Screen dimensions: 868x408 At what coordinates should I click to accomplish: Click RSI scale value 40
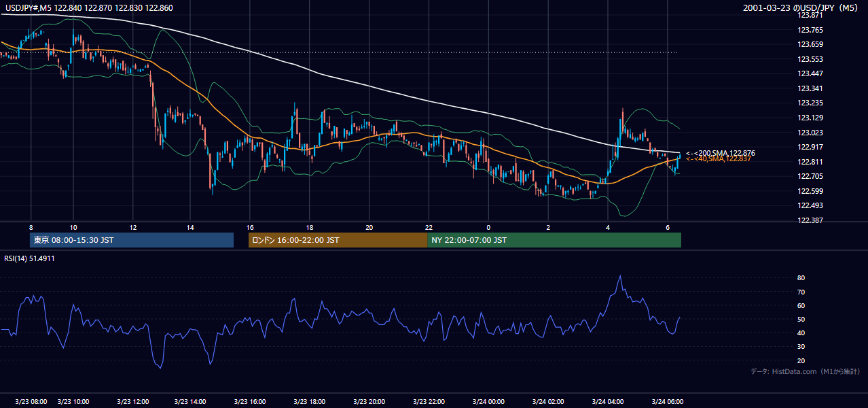click(801, 333)
